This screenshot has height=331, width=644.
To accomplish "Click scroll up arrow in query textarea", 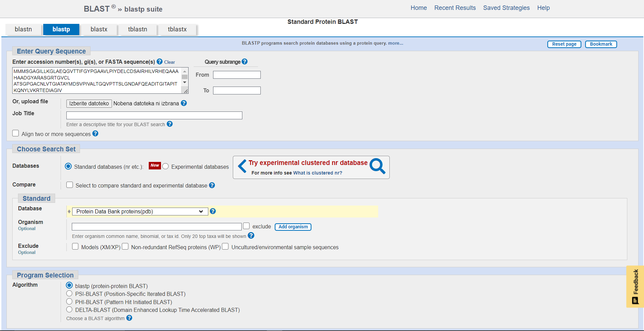I will (185, 71).
